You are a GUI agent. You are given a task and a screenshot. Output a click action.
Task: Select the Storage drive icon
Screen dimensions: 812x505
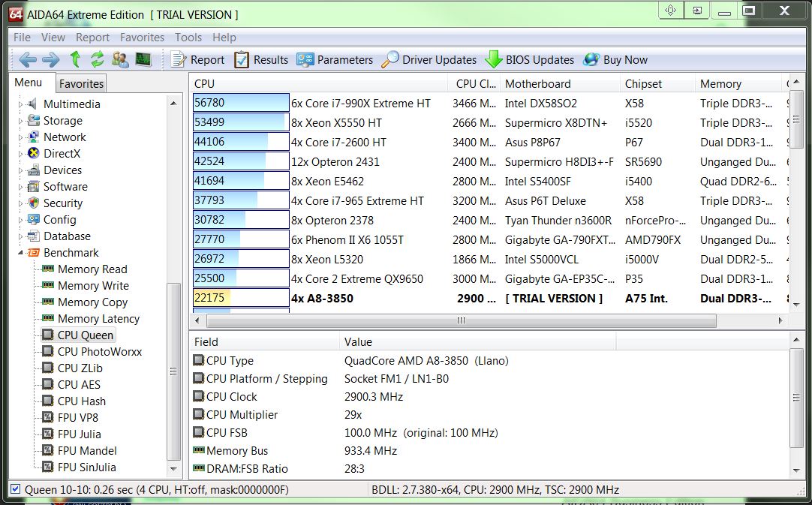tap(33, 120)
